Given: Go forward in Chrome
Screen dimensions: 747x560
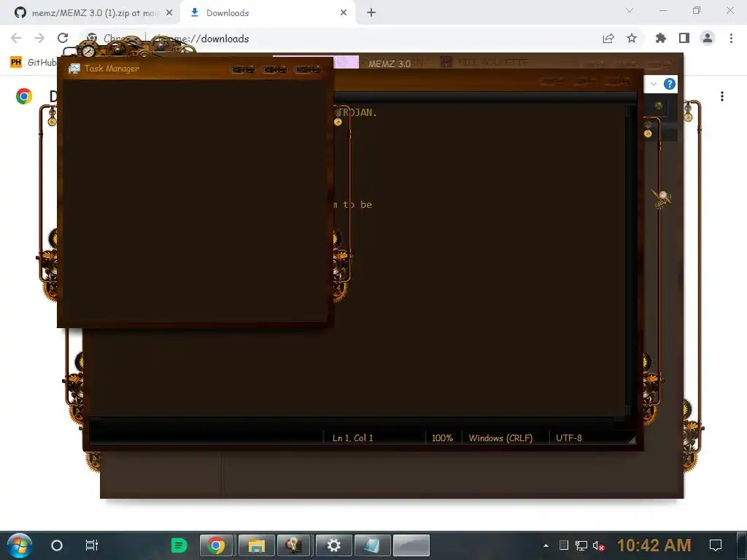Looking at the screenshot, I should point(39,38).
